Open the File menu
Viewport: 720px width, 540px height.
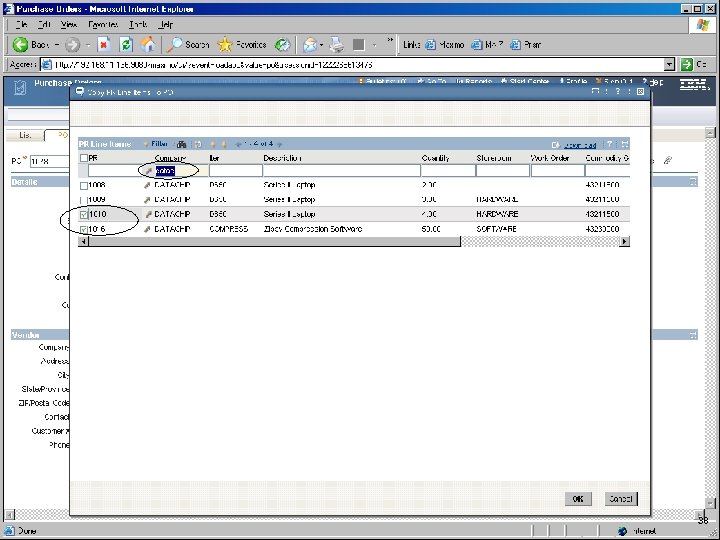(22, 24)
